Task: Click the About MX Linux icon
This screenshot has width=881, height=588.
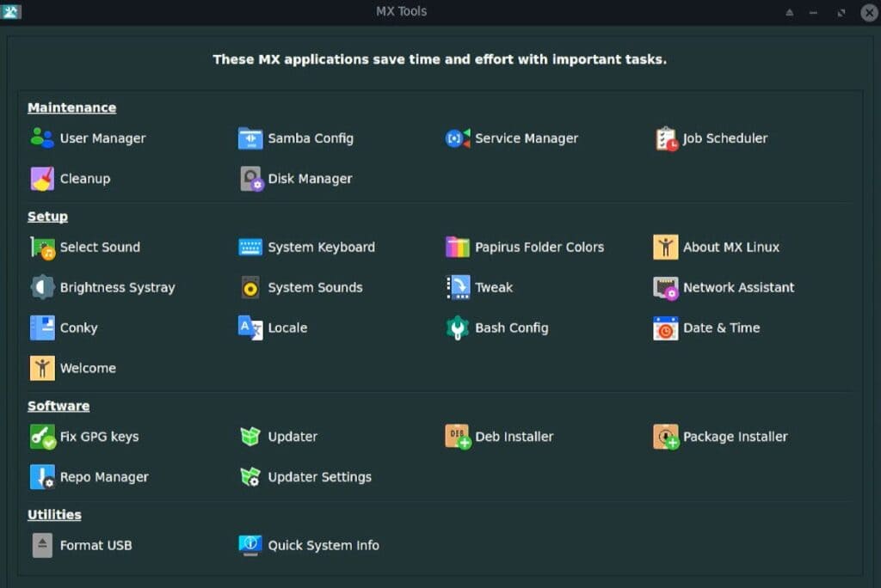Action: coord(666,247)
